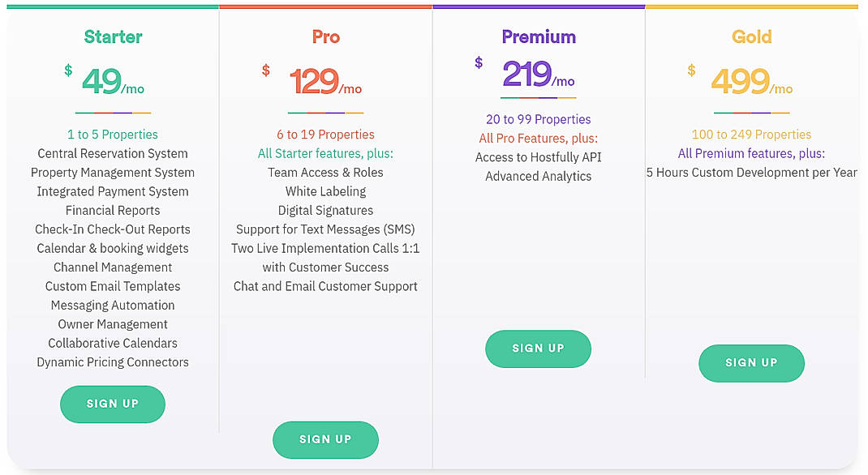Click the Starter plan Sign Up button
This screenshot has width=868, height=475.
113,404
